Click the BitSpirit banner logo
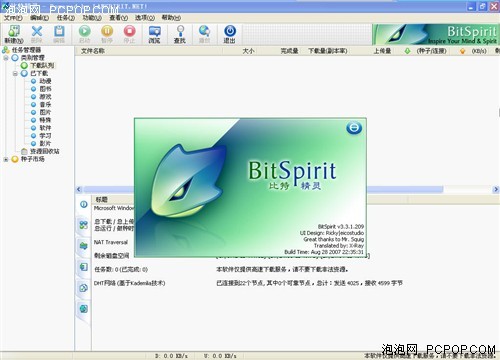This screenshot has width=500, height=360. 436,34
